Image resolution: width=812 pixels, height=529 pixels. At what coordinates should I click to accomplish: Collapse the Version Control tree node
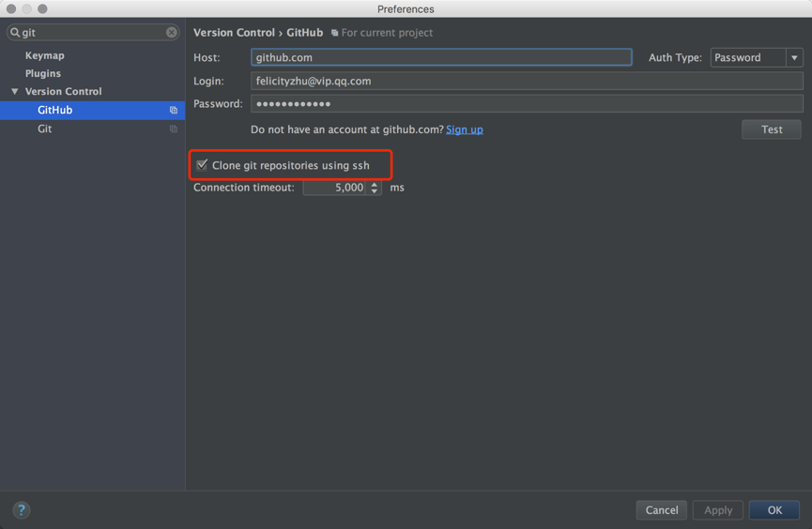click(14, 92)
